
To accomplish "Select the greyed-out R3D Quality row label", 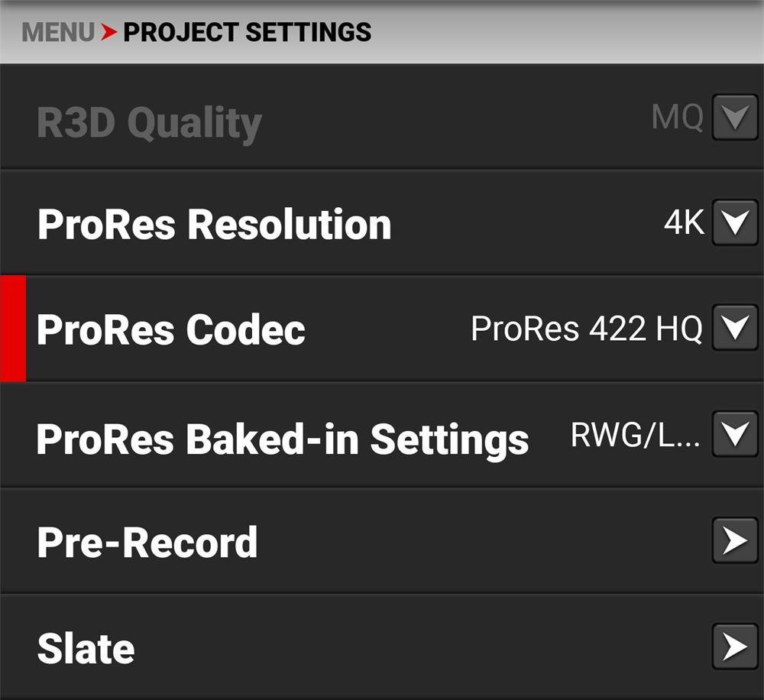I will coord(149,122).
